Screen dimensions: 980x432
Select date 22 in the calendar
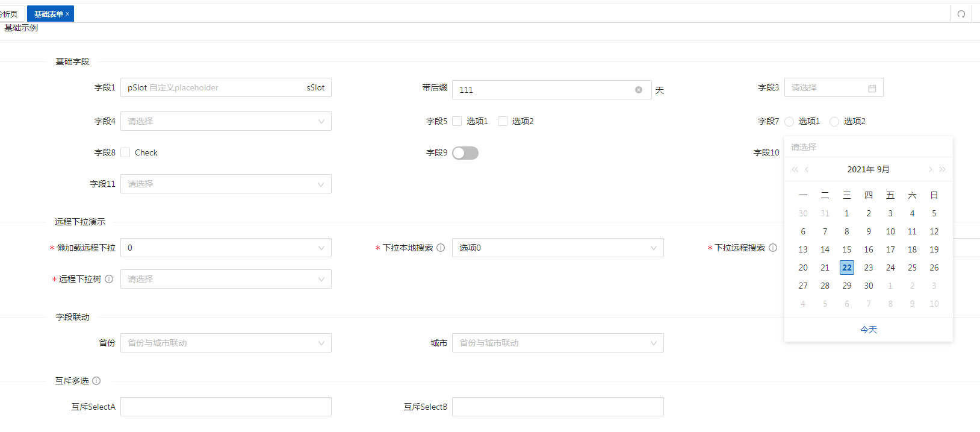pos(847,268)
